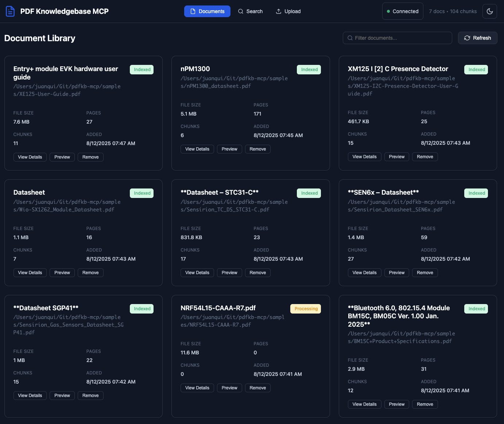Remove the NRF54L15-CAAA-R7.pdf document
This screenshot has height=424, width=504.
click(257, 388)
